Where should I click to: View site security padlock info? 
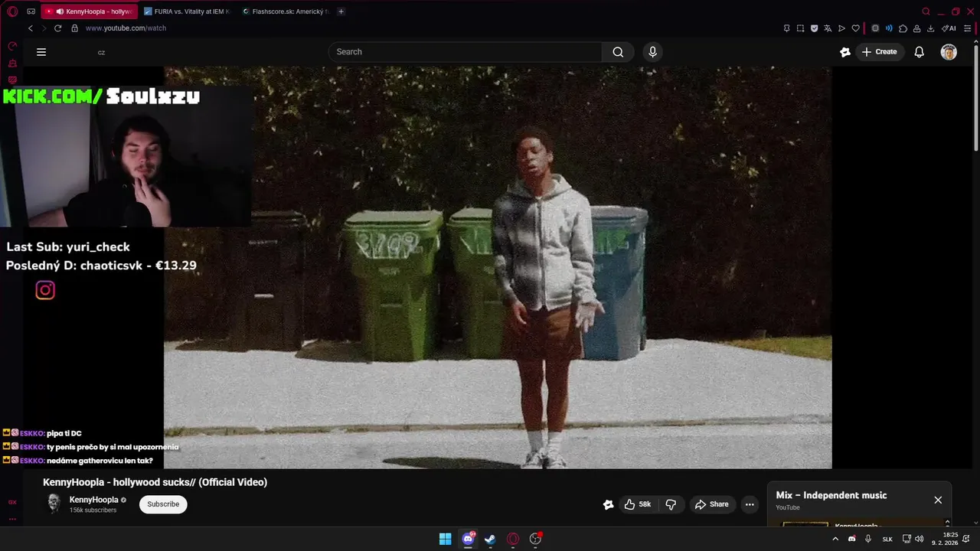coord(74,28)
